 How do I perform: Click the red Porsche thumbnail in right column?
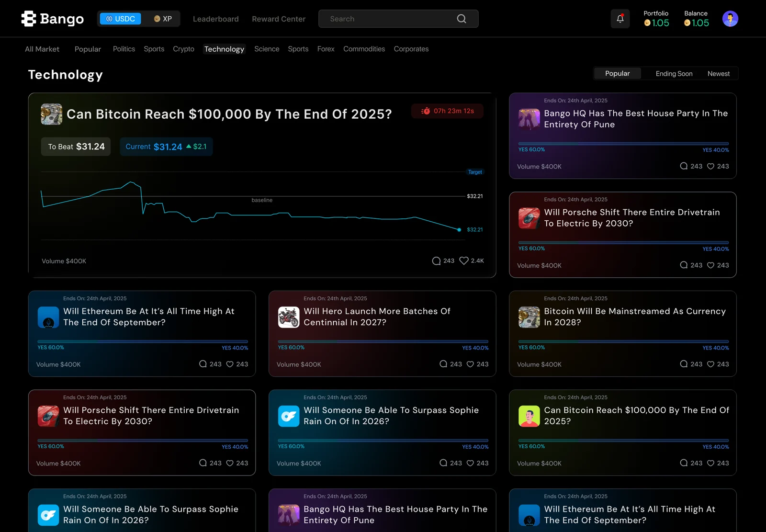[529, 218]
